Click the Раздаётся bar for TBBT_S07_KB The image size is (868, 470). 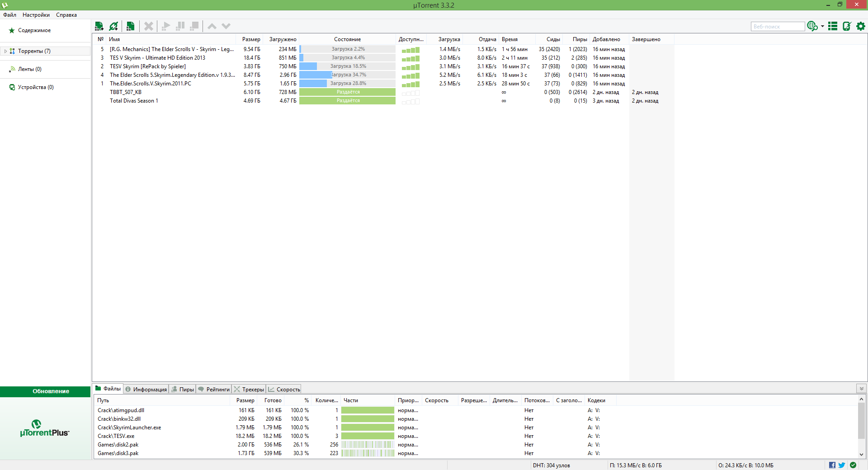(347, 92)
